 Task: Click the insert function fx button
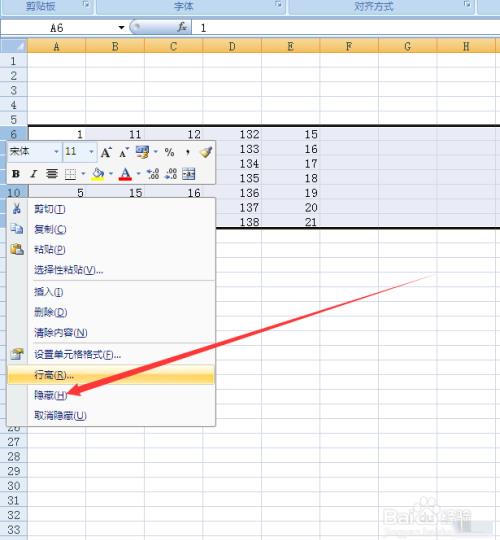click(182, 27)
